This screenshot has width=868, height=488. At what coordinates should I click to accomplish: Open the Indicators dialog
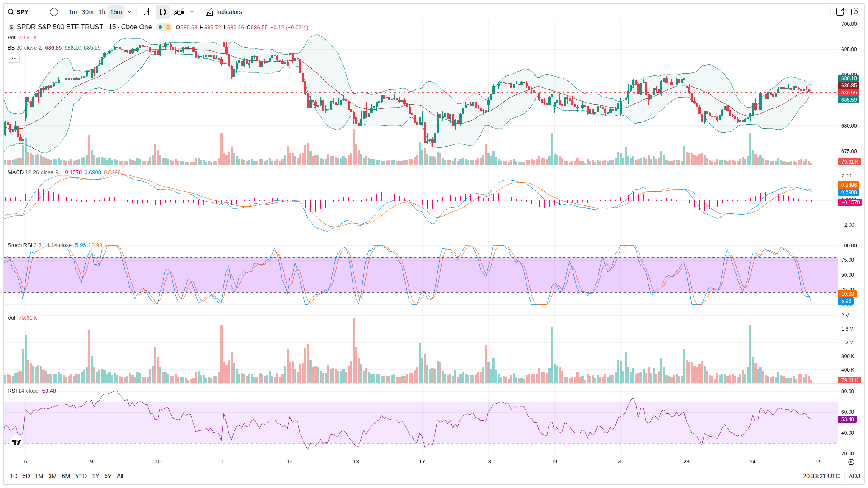tap(224, 12)
